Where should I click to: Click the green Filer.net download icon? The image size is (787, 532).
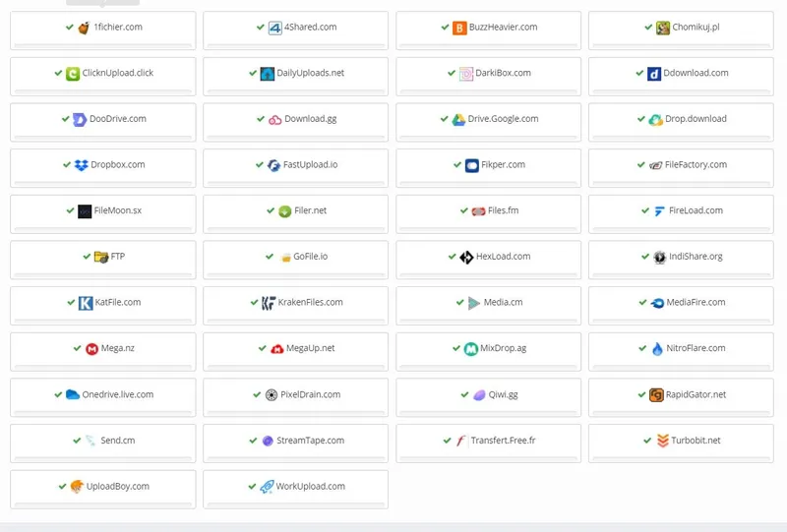pos(284,211)
